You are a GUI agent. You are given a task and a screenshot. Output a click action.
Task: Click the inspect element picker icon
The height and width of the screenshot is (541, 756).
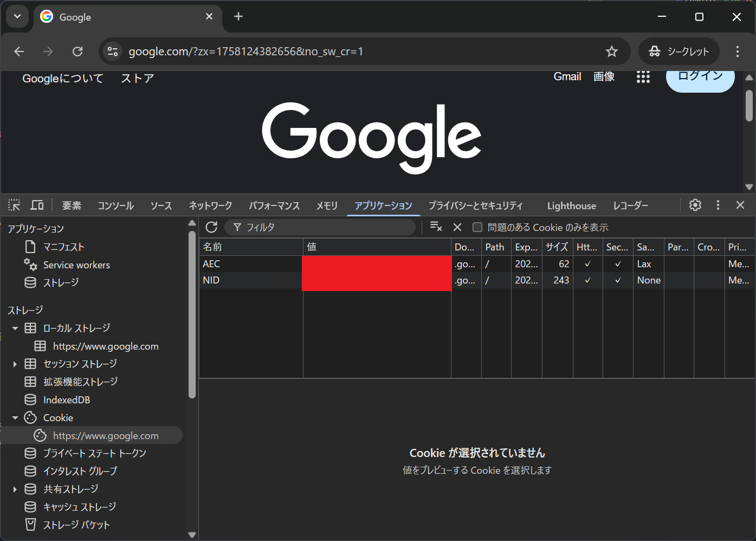point(14,205)
